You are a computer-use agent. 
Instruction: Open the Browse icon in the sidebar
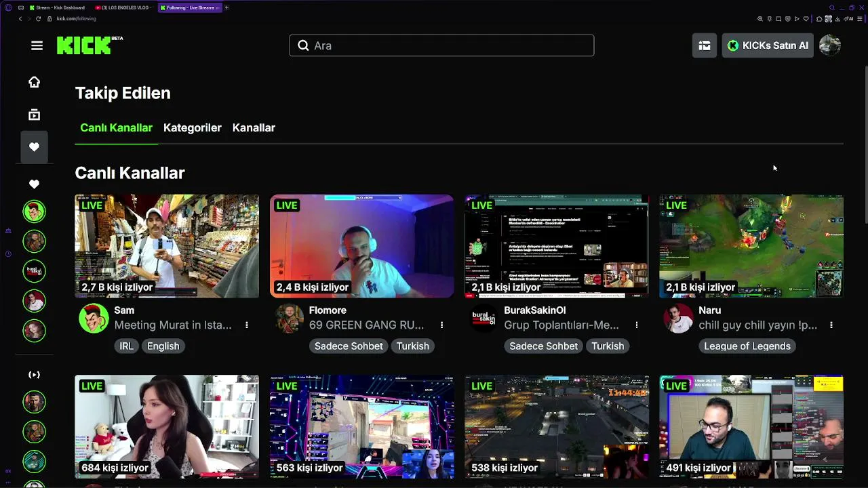[x=34, y=115]
